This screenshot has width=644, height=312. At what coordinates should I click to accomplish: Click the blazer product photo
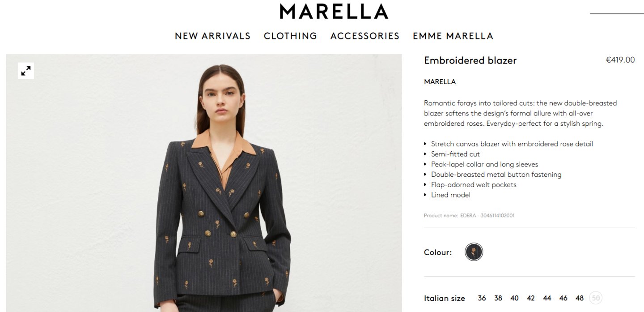204,183
